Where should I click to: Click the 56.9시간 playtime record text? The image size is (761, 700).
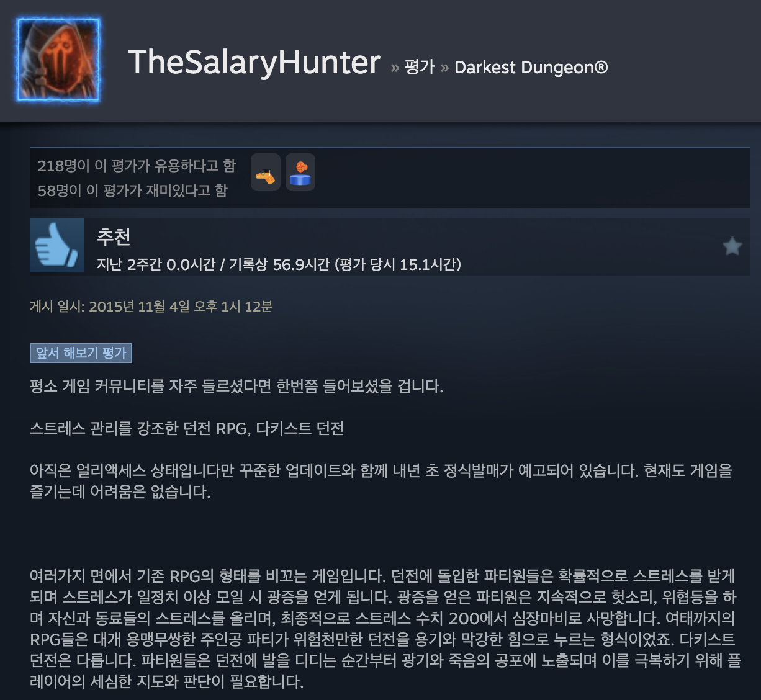click(x=301, y=265)
